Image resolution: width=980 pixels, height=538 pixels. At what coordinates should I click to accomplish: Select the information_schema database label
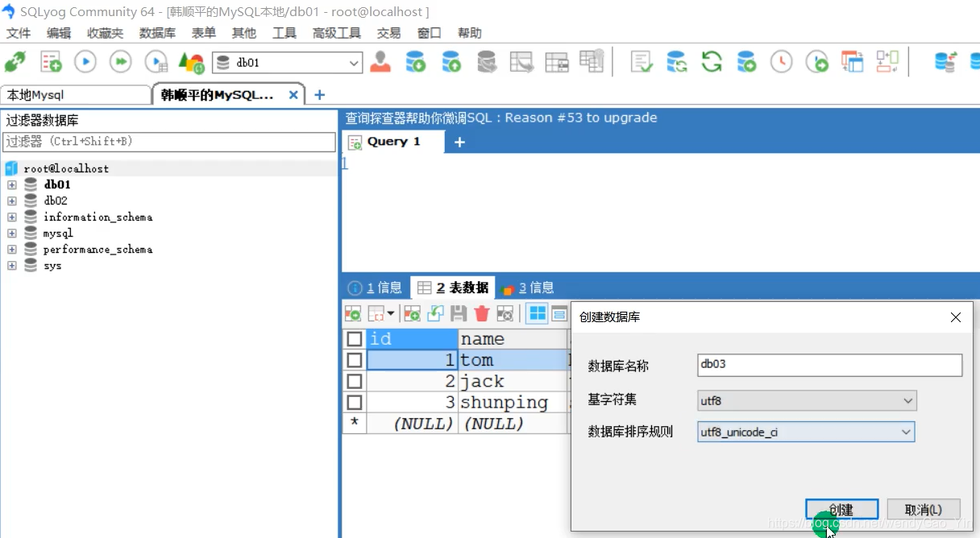tap(98, 217)
